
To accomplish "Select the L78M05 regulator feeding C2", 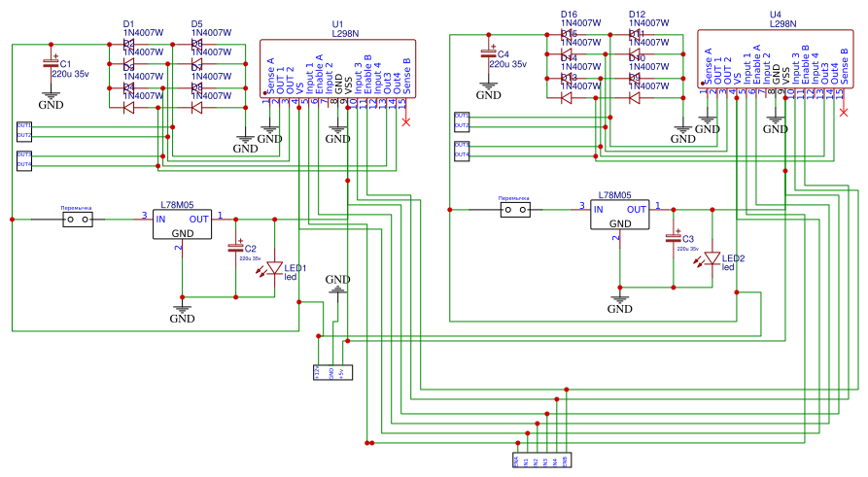I will point(182,224).
